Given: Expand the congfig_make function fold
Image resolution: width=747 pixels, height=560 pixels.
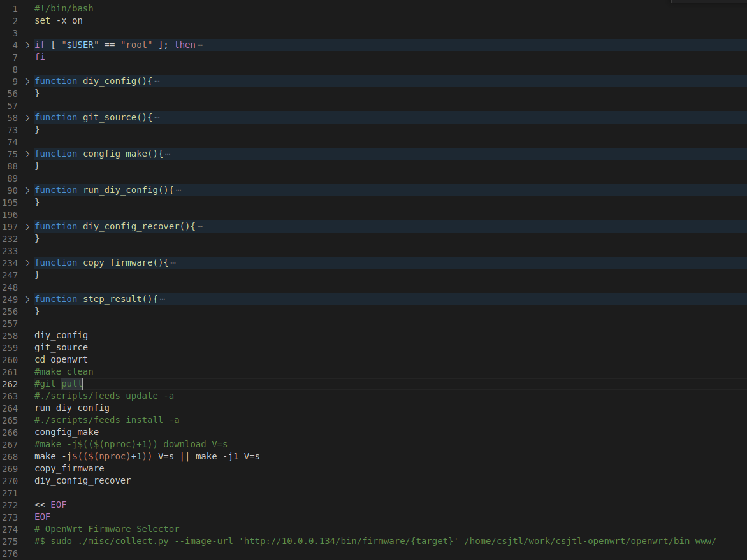Looking at the screenshot, I should tap(28, 154).
